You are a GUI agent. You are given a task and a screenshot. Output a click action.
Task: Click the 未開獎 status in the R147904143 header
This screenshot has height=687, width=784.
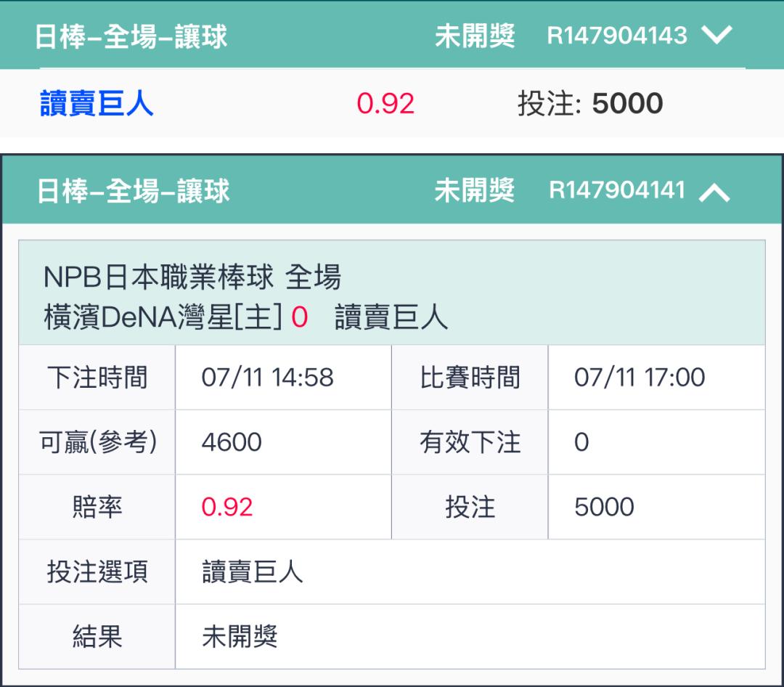475,36
